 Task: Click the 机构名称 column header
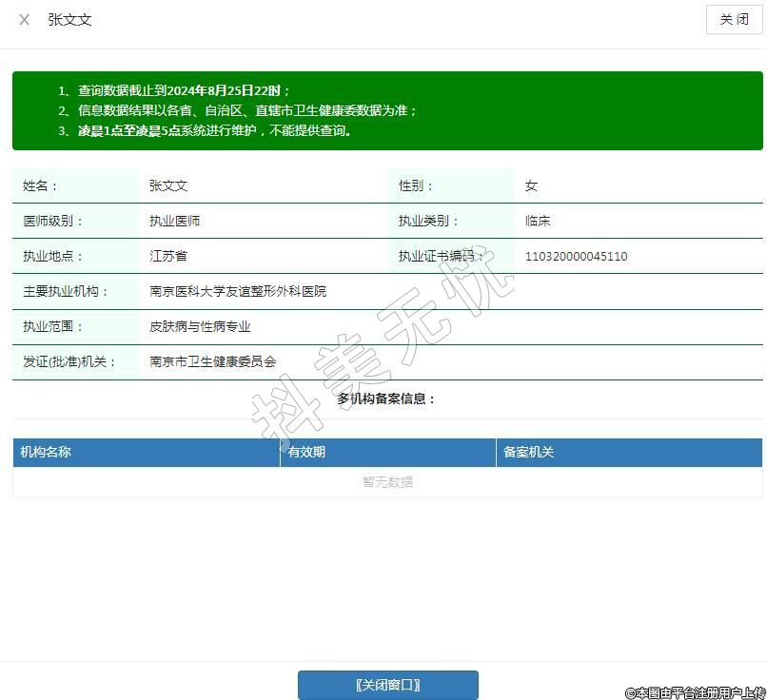tap(46, 453)
